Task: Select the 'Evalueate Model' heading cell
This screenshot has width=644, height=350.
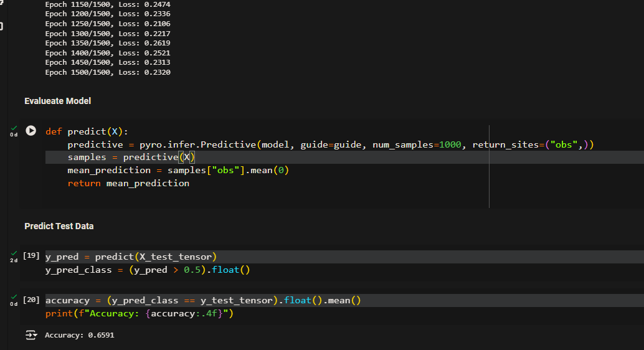Action: click(x=58, y=101)
